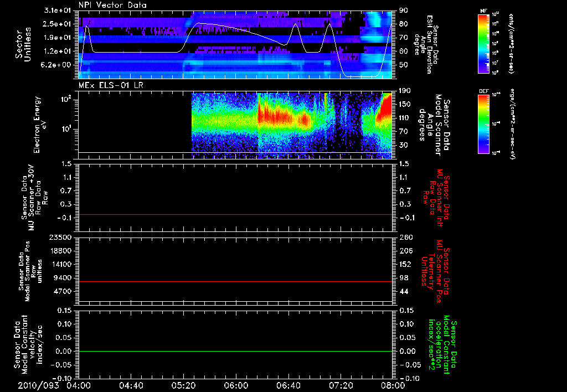Click the 06:00 time tick label
Screen dimensions: 567x392
coord(236,386)
